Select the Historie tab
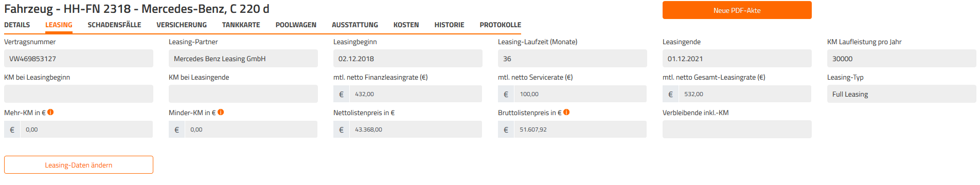Viewport: 980px width, 185px height. click(x=449, y=25)
